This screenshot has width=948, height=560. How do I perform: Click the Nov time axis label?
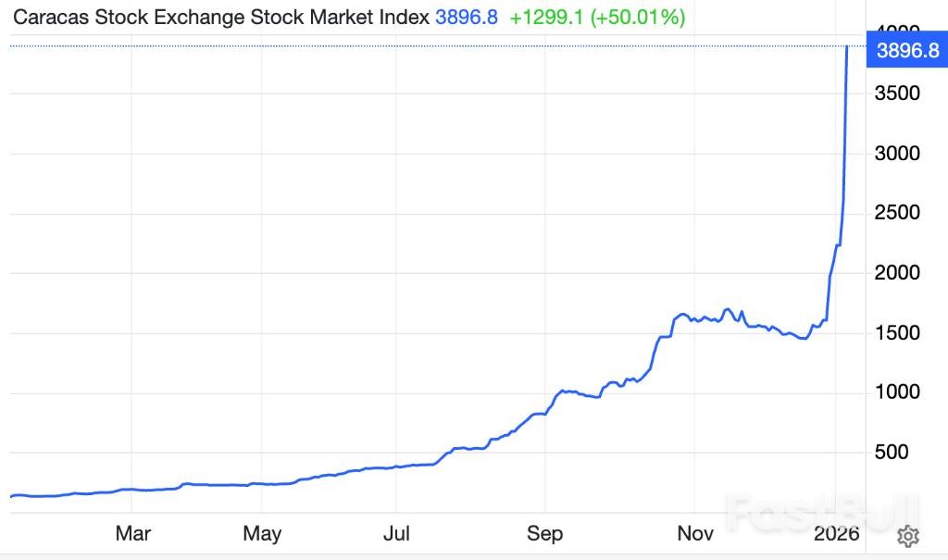(x=695, y=534)
